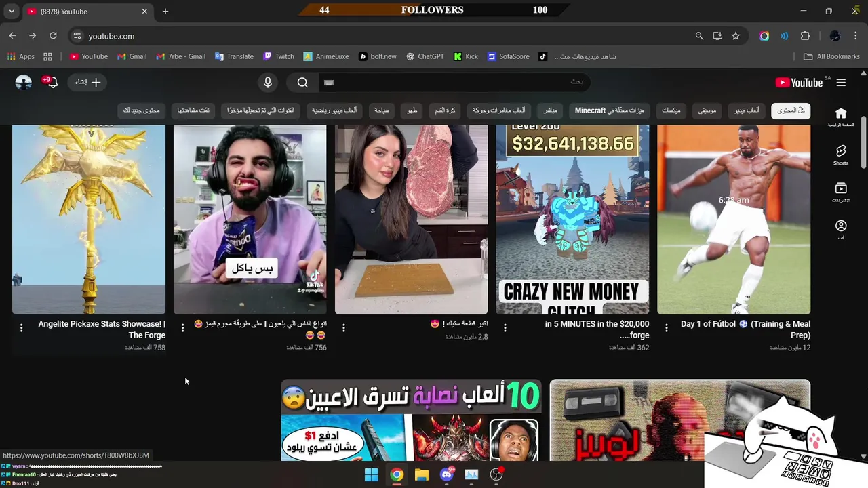This screenshot has height=488, width=868.
Task: Select the ألعاب فيديو chip
Action: (747, 110)
